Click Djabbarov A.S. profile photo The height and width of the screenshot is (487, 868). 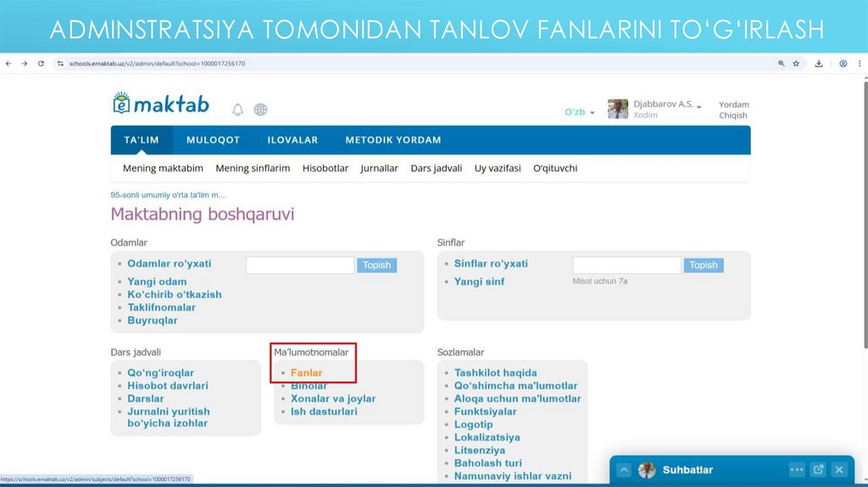pyautogui.click(x=618, y=109)
